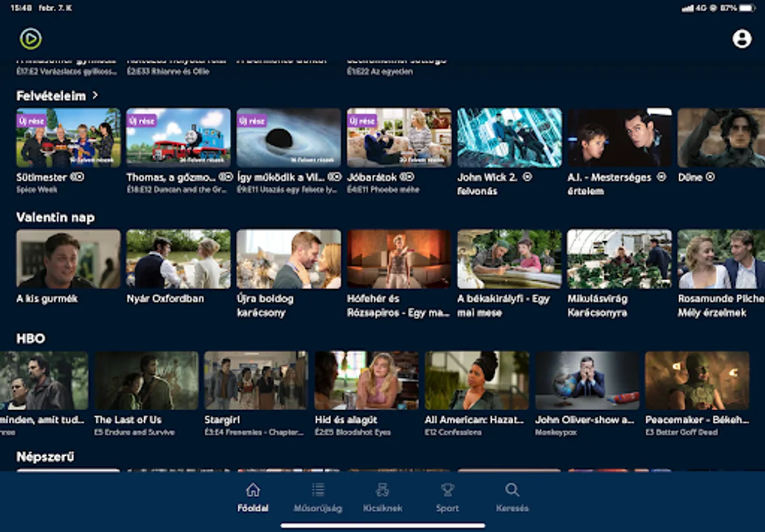Open the Kicsiknek kids tab

[382, 497]
